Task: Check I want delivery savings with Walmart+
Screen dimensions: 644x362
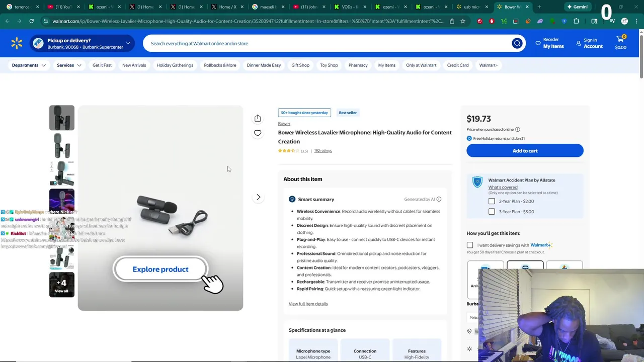Action: coord(470,245)
